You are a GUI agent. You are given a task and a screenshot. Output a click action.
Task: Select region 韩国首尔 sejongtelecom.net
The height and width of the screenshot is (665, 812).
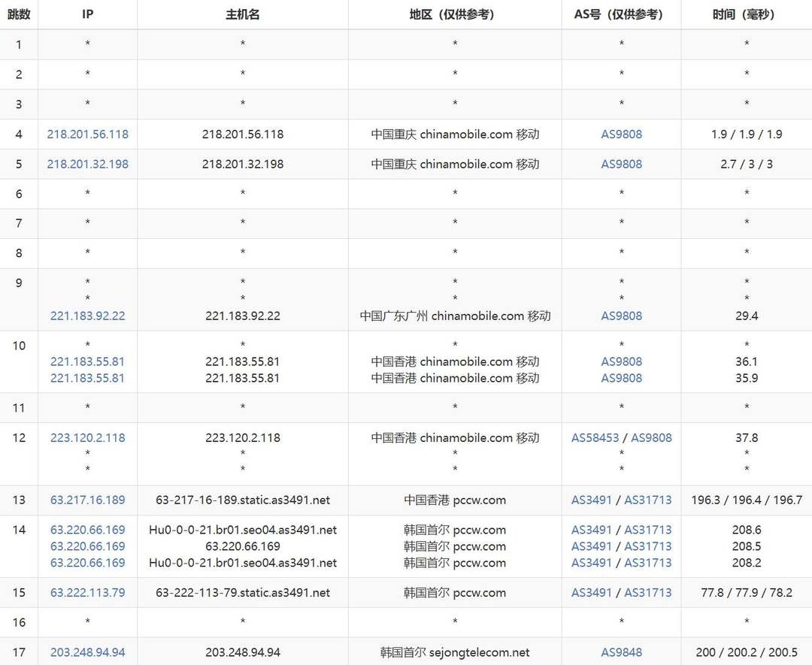pyautogui.click(x=455, y=652)
